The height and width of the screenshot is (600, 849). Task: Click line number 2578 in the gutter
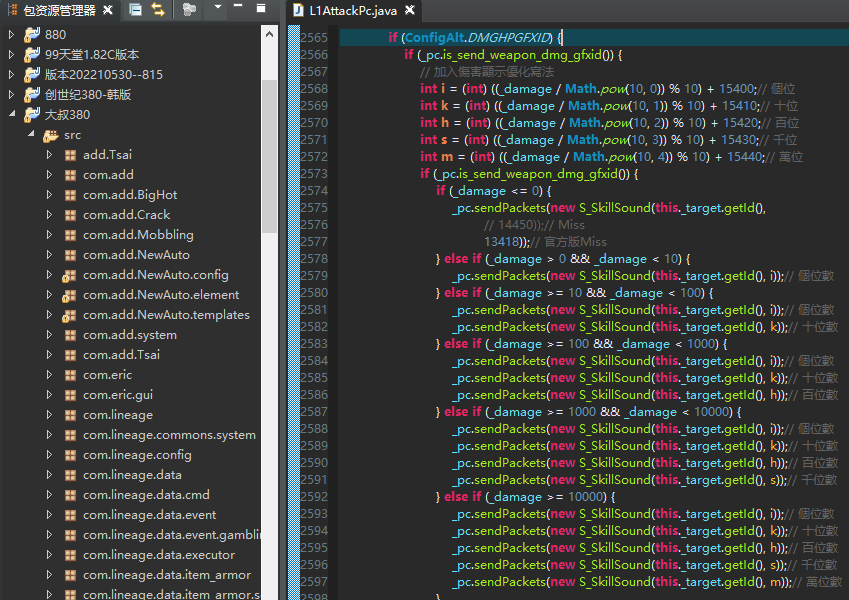click(314, 259)
